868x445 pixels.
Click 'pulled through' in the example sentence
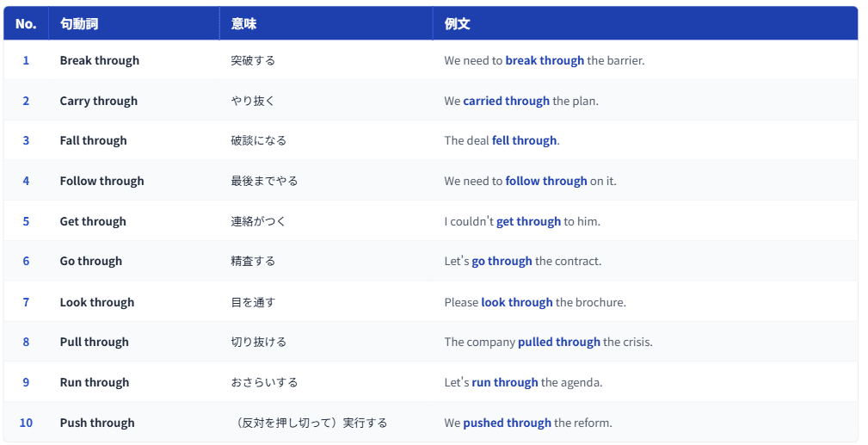[558, 343]
